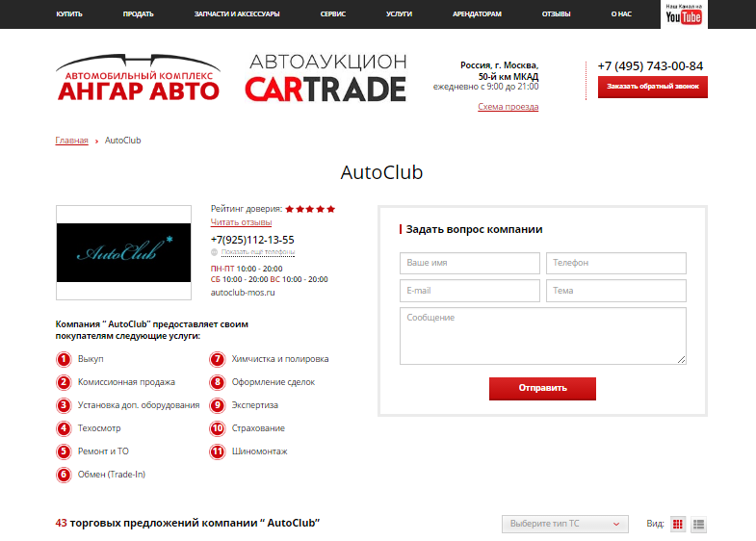Click the Выкуп service text
The height and width of the screenshot is (541, 756).
[91, 359]
